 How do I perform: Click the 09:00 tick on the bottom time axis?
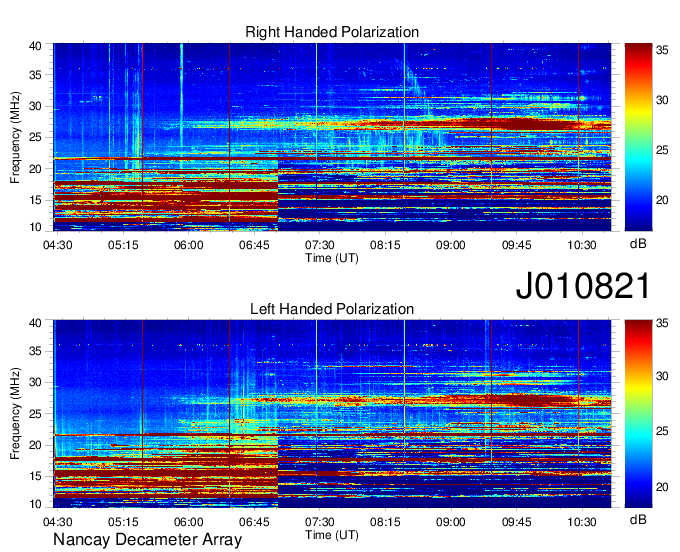(x=451, y=522)
